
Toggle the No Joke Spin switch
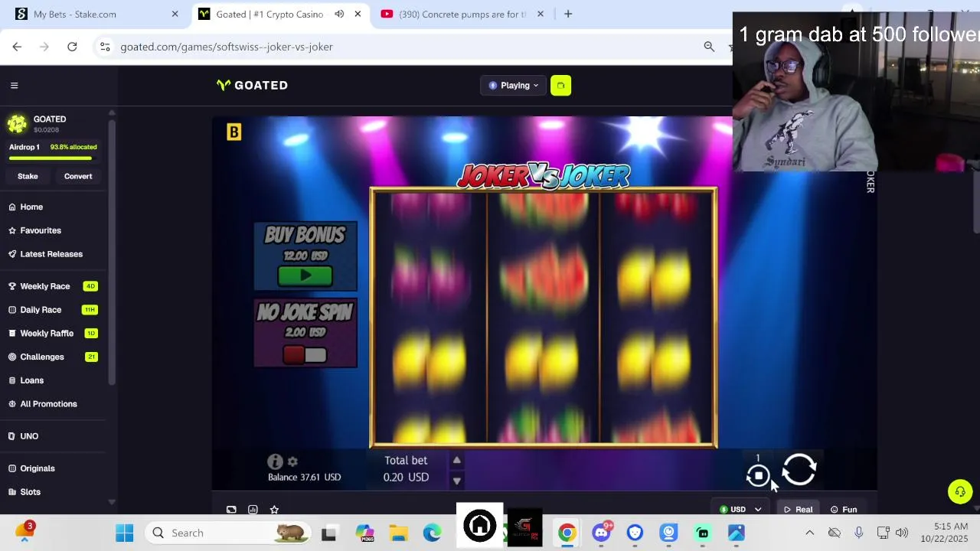(x=305, y=355)
